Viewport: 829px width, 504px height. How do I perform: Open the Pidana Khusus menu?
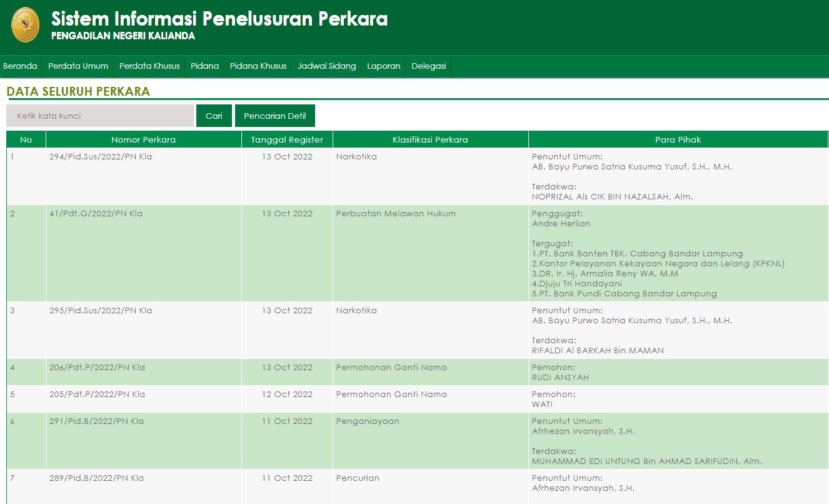pos(258,66)
